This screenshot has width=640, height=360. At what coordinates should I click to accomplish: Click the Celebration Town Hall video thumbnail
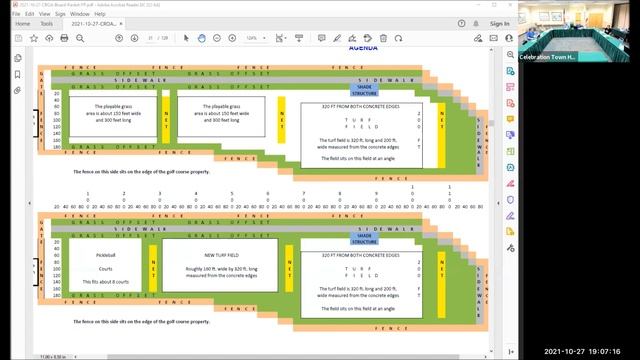pos(574,31)
